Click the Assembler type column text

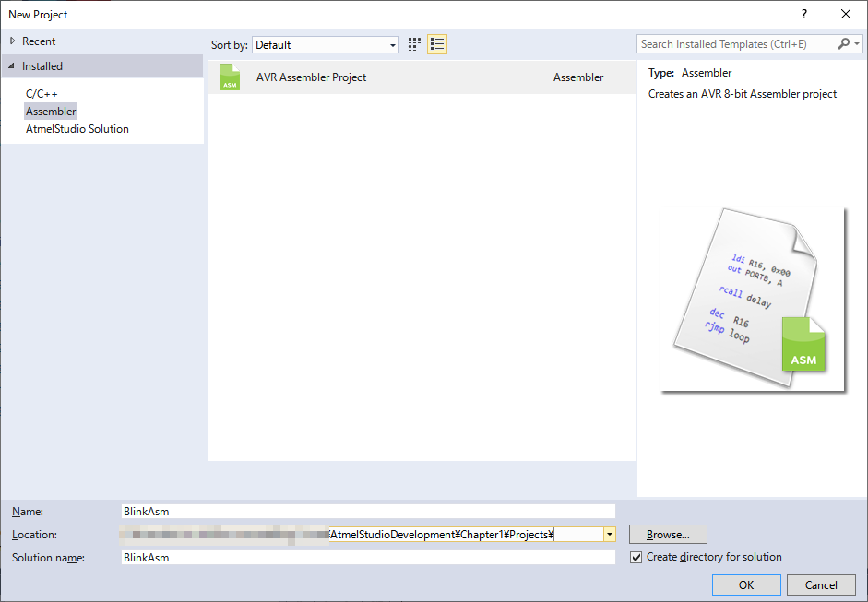578,77
